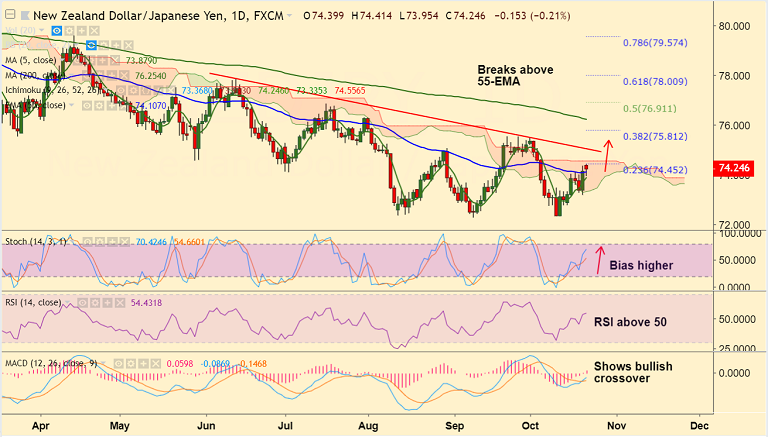Click the plus icon of MA (5, close)

pos(102,60)
